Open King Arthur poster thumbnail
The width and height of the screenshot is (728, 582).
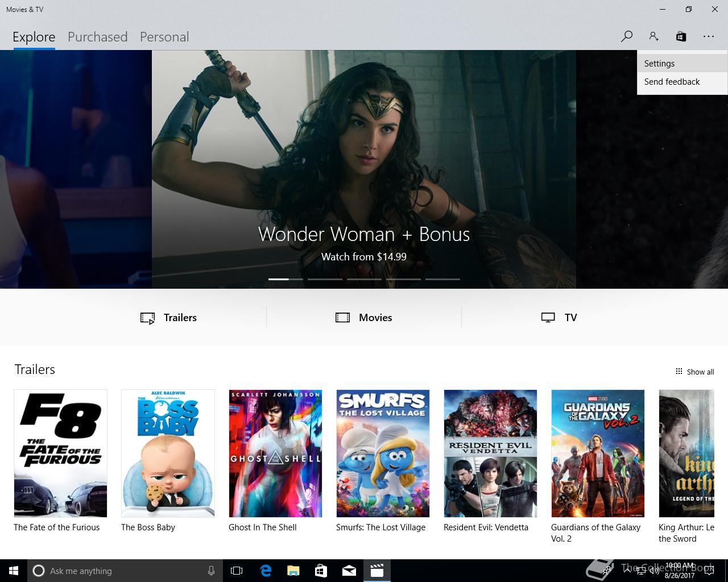pos(686,454)
